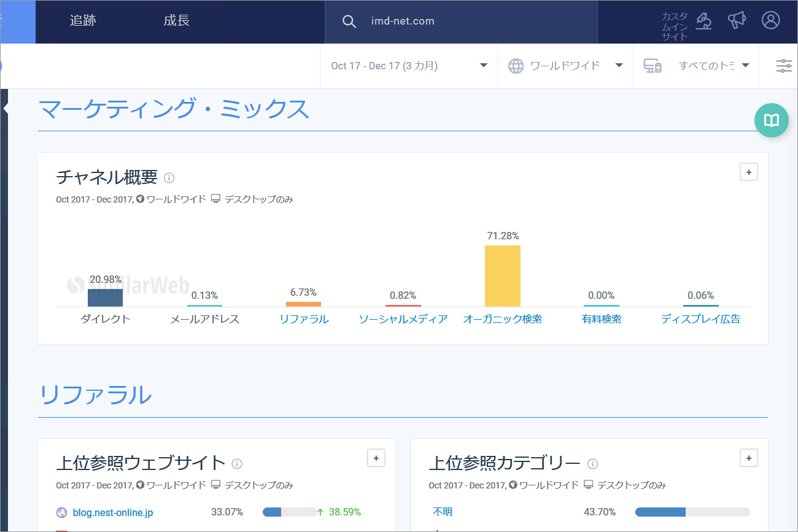Open the ディスプレイ広告 channel link

click(x=701, y=319)
